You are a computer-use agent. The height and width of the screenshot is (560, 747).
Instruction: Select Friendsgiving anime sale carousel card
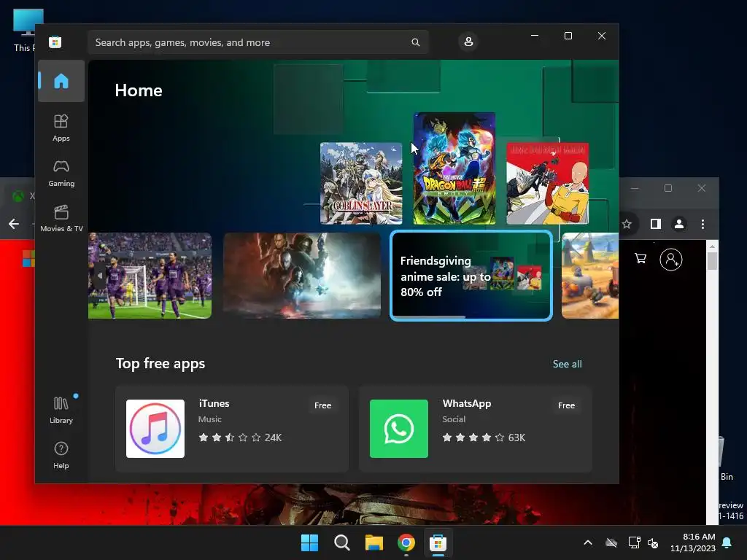[x=471, y=276]
